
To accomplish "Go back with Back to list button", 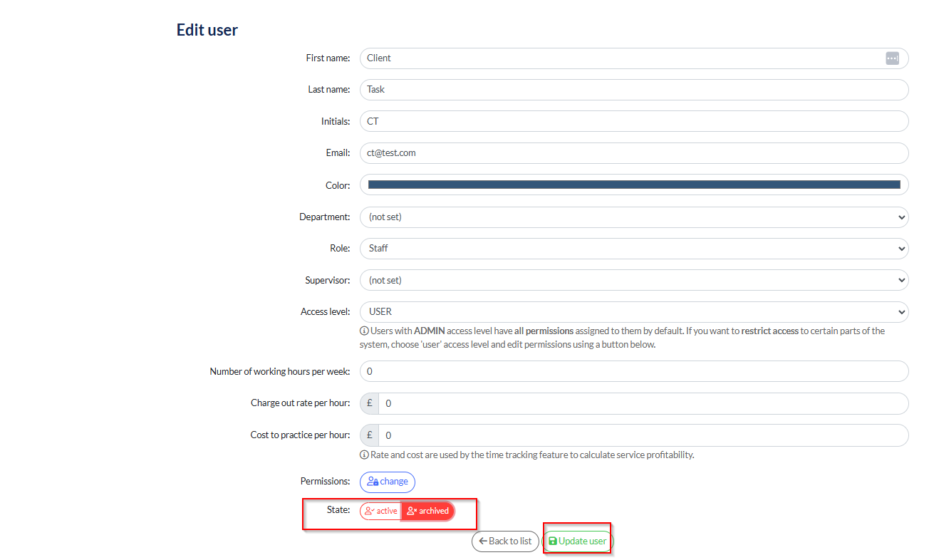I will point(505,541).
